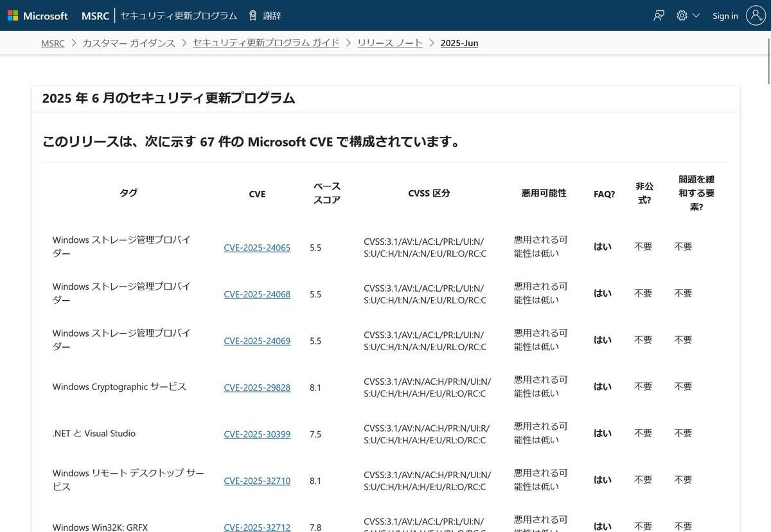Click the 2025 年 6 月のセキュリティ更新プログラム heading
771x532 pixels.
(168, 98)
